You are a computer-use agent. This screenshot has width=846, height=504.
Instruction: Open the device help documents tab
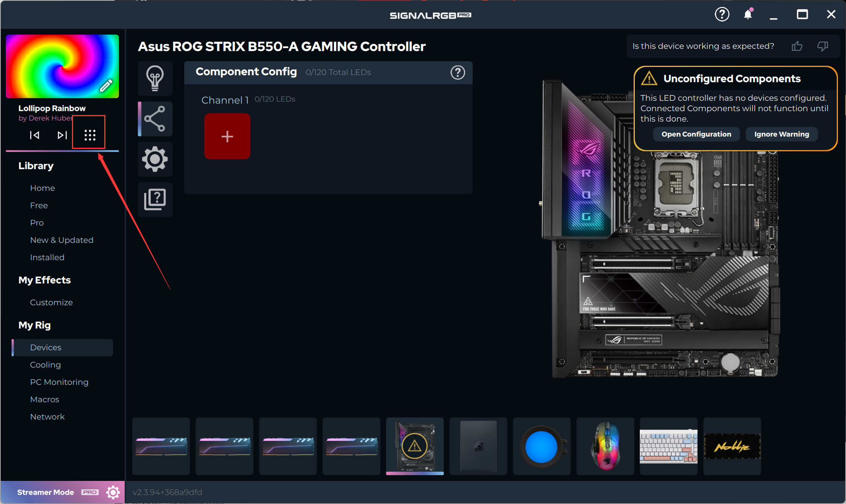click(x=155, y=200)
